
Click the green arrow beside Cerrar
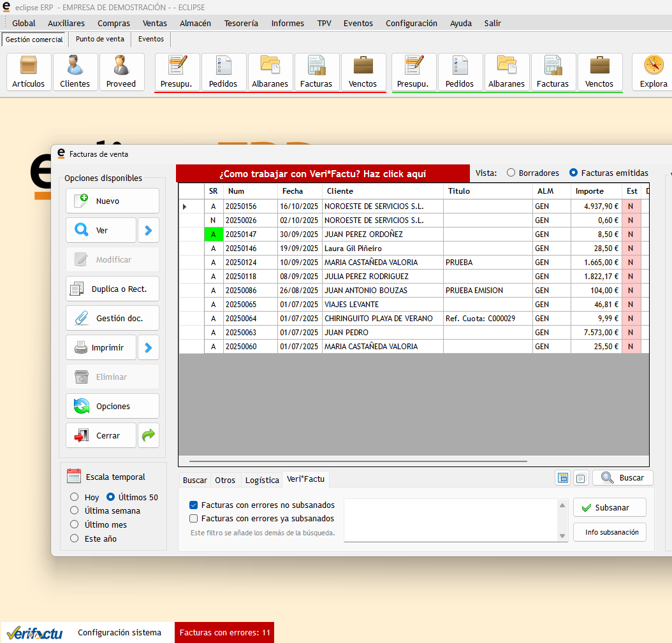tap(149, 435)
